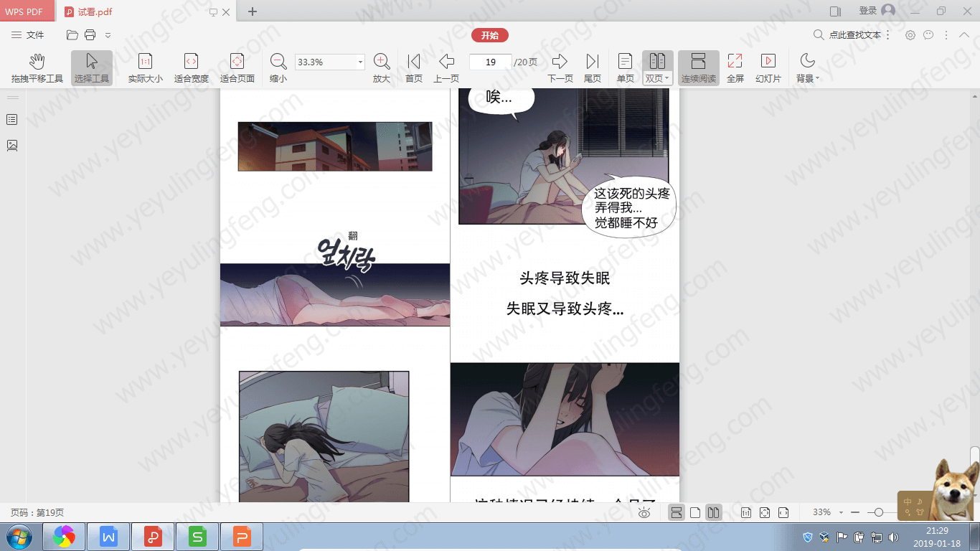980x551 pixels.
Task: Toggle single page mode (单页)
Action: (626, 68)
